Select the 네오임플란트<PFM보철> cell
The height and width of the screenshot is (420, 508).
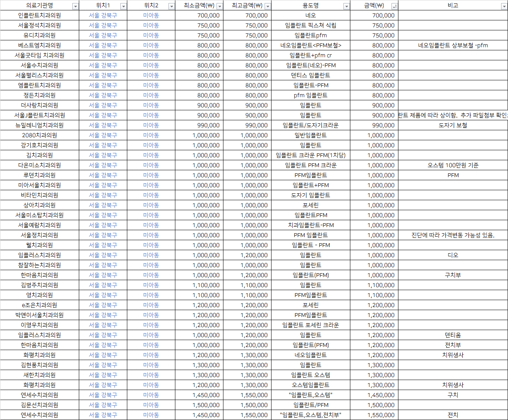[311, 45]
